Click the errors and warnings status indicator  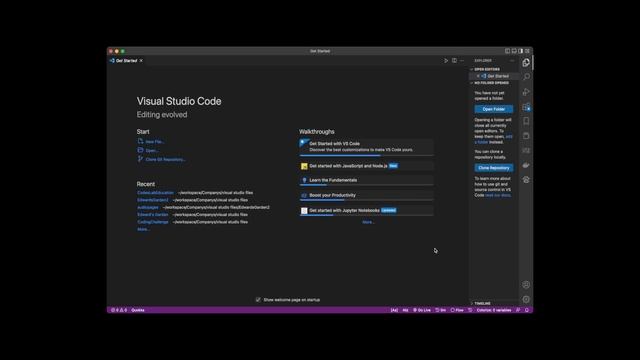point(119,310)
